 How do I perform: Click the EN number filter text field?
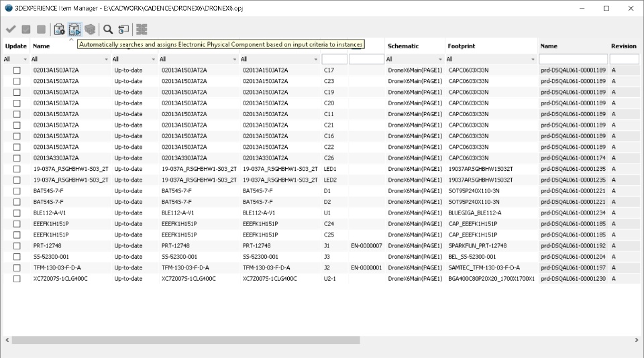(366, 59)
